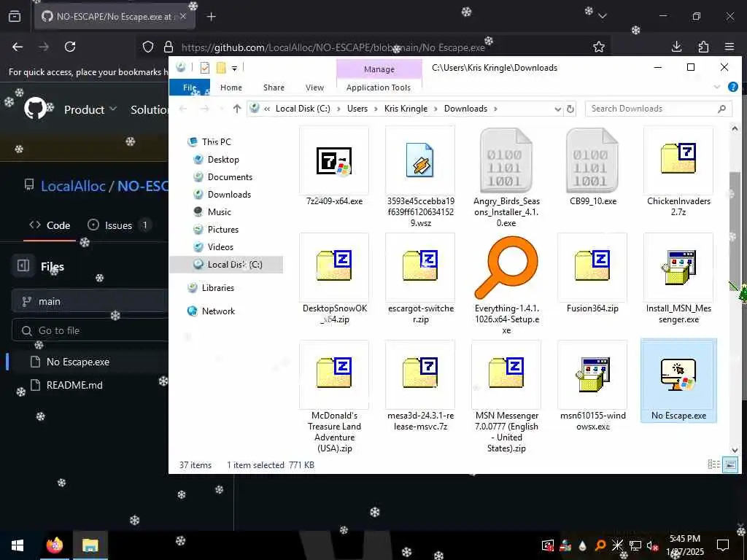Click Search Downloads input field

(659, 109)
